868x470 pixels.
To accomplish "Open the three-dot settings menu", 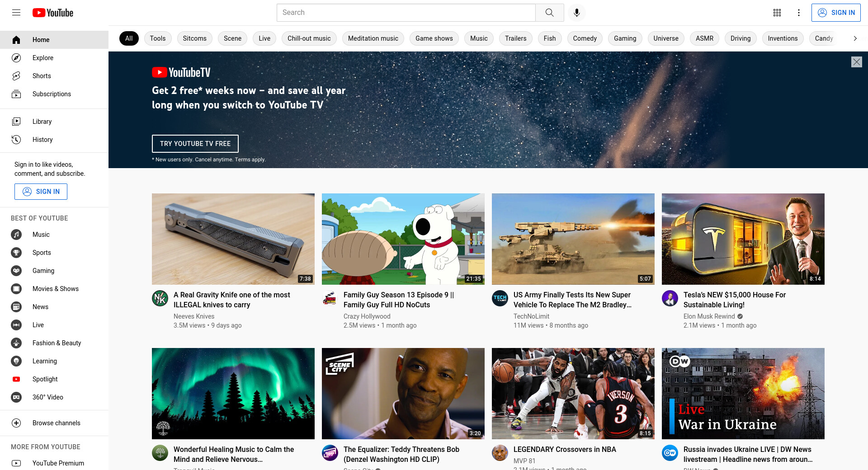I will 799,13.
